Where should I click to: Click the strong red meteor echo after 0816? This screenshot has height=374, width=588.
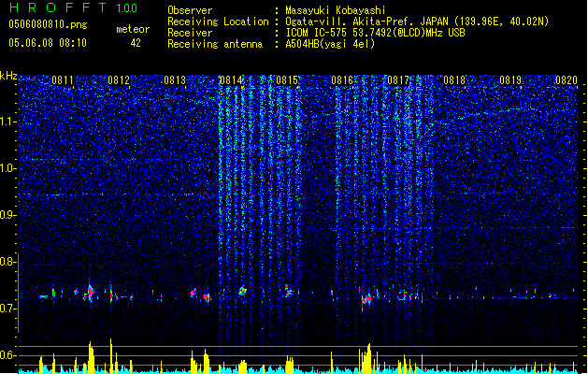366,299
